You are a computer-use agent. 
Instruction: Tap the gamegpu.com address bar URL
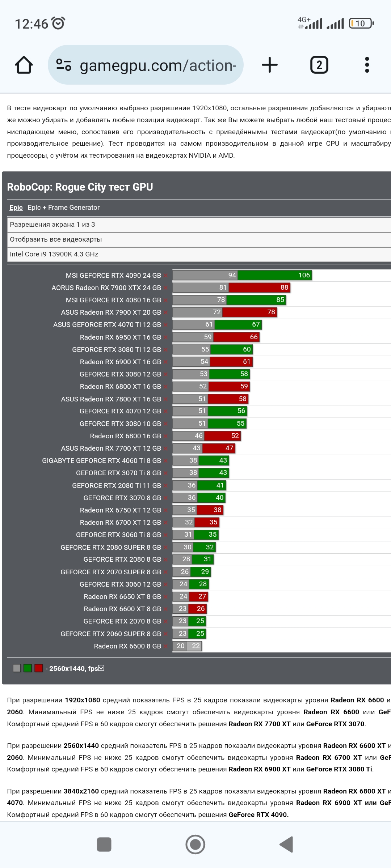(157, 66)
